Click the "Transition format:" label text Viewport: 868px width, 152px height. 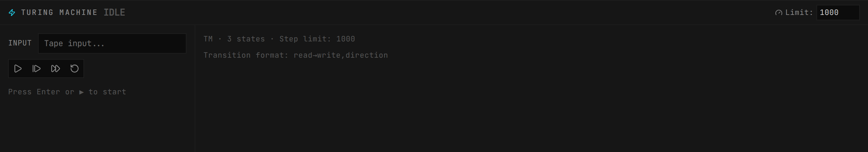click(246, 55)
